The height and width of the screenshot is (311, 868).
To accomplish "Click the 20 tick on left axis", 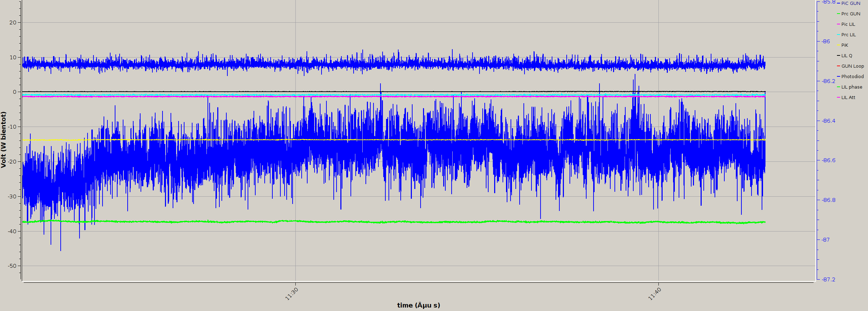I will (13, 23).
